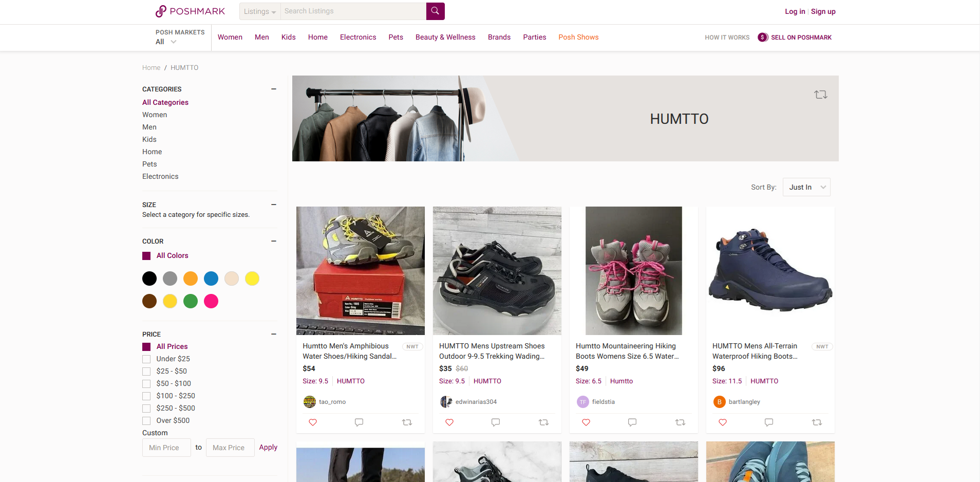Enable the $50 - $100 price checkbox
Image resolution: width=980 pixels, height=482 pixels.
pyautogui.click(x=146, y=384)
